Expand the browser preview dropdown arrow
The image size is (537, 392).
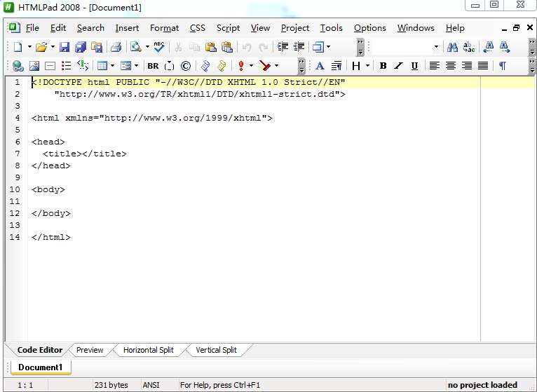pyautogui.click(x=148, y=47)
